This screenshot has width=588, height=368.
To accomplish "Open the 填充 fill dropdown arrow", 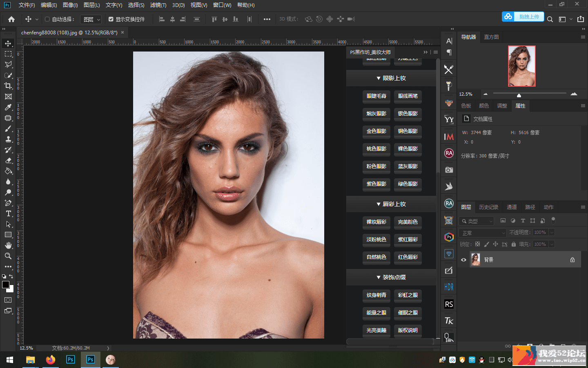I will point(552,244).
